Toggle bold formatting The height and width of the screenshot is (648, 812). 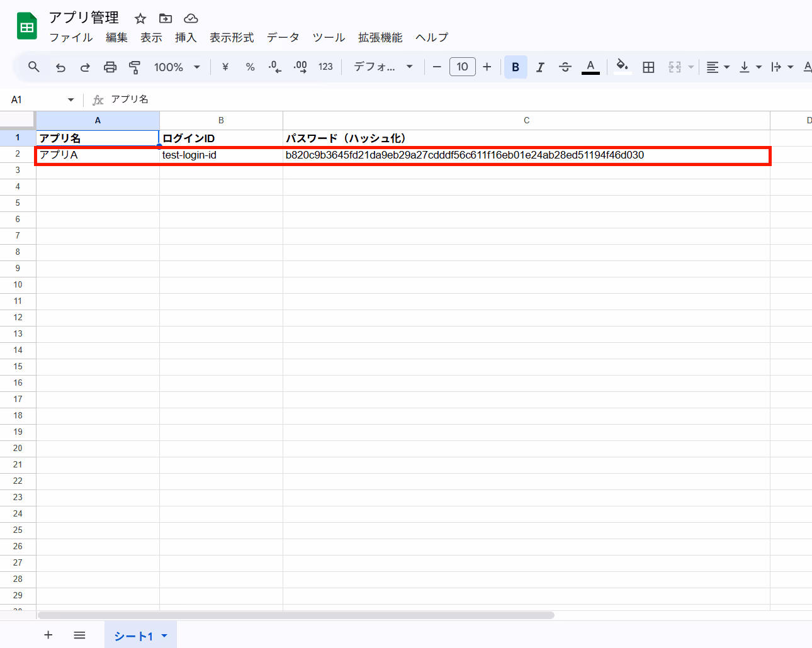click(516, 67)
